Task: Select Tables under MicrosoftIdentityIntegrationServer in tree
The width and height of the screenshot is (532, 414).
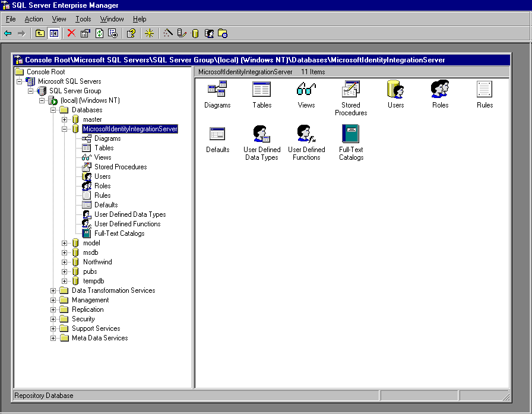Action: click(104, 148)
